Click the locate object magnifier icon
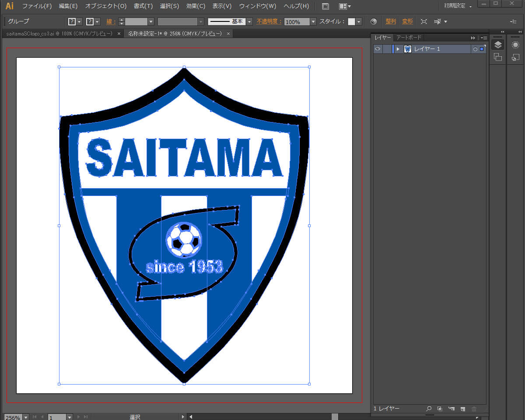Viewport: 525px width, 420px height. pyautogui.click(x=429, y=409)
